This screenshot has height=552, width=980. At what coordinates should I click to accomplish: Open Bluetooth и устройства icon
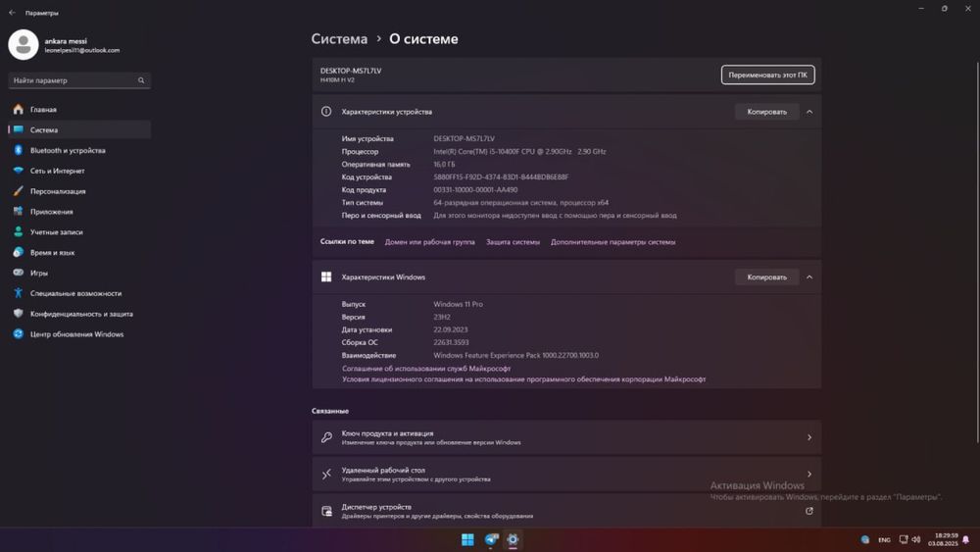pyautogui.click(x=18, y=150)
